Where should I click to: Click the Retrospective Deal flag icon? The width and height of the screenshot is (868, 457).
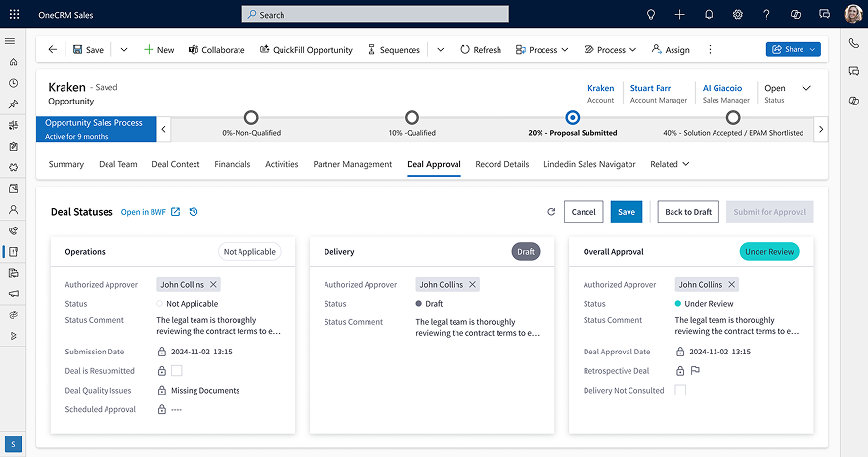coord(695,371)
